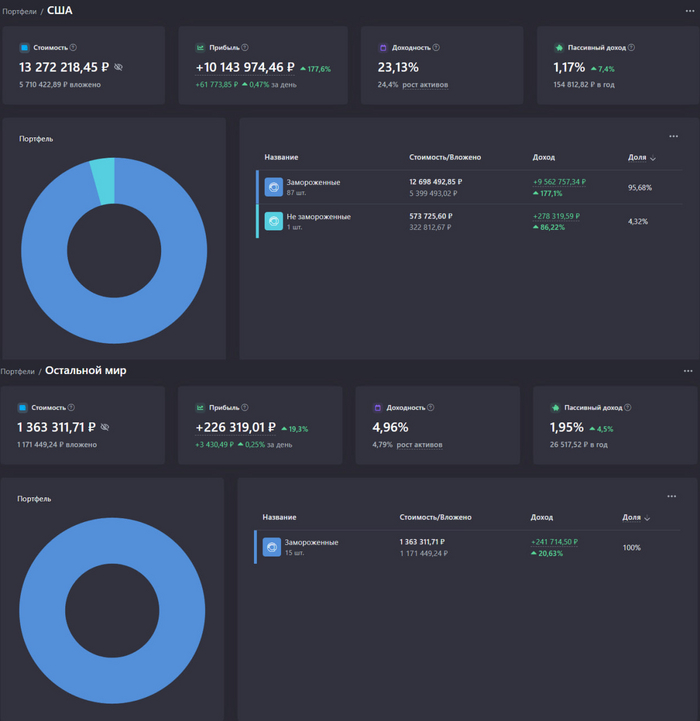
Task: Click the Доход header in США table
Action: (x=544, y=157)
